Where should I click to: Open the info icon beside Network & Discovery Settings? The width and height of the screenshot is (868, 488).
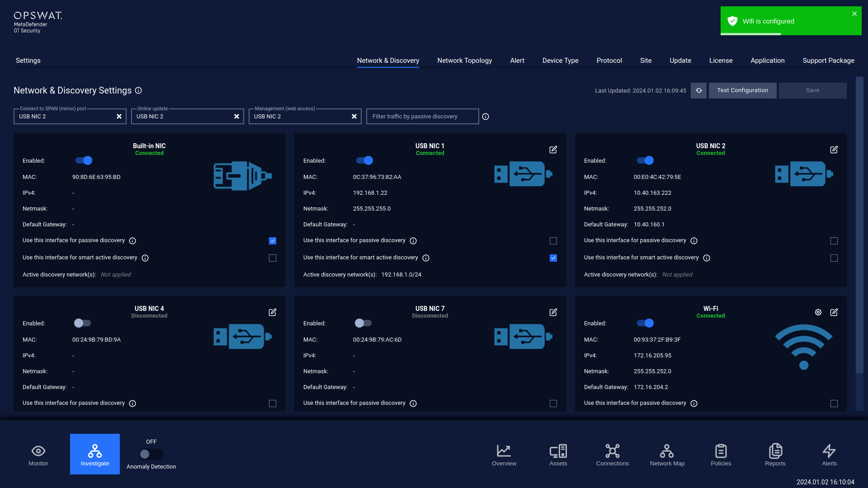138,90
